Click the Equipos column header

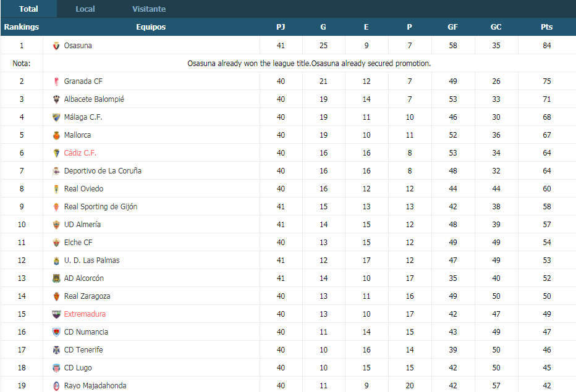[151, 27]
